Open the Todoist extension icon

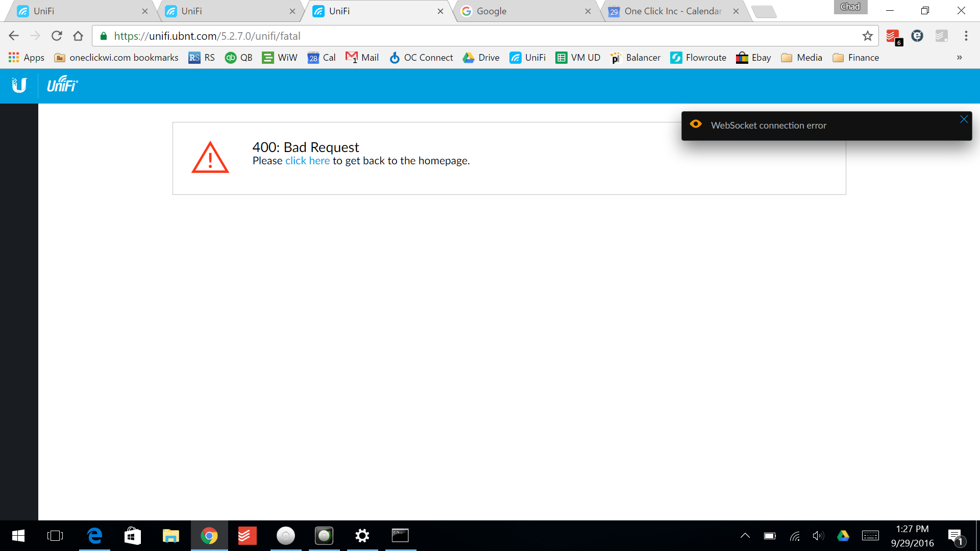pos(893,36)
